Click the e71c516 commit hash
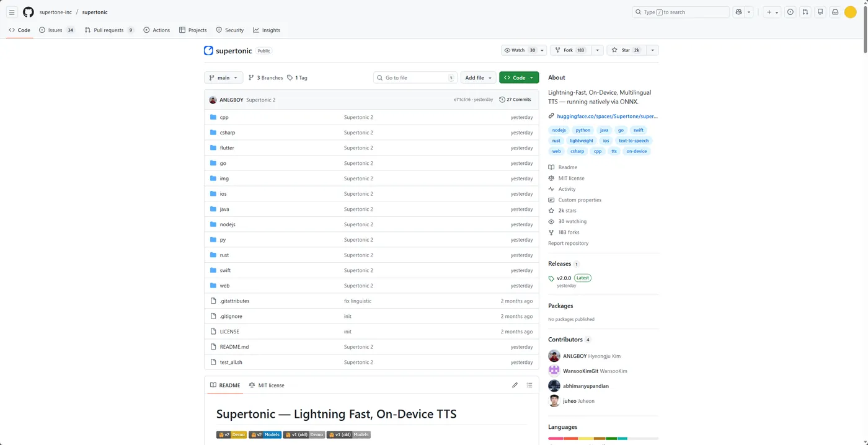Image resolution: width=868 pixels, height=445 pixels. click(463, 100)
